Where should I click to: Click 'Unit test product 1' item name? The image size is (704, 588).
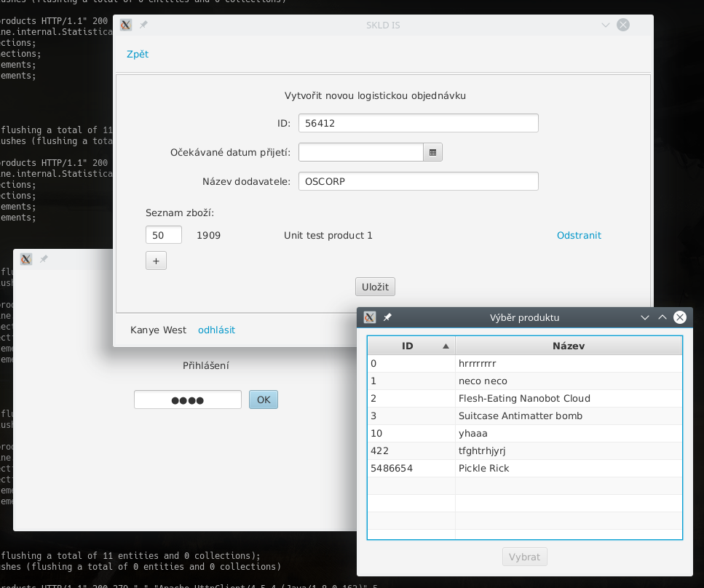(328, 235)
